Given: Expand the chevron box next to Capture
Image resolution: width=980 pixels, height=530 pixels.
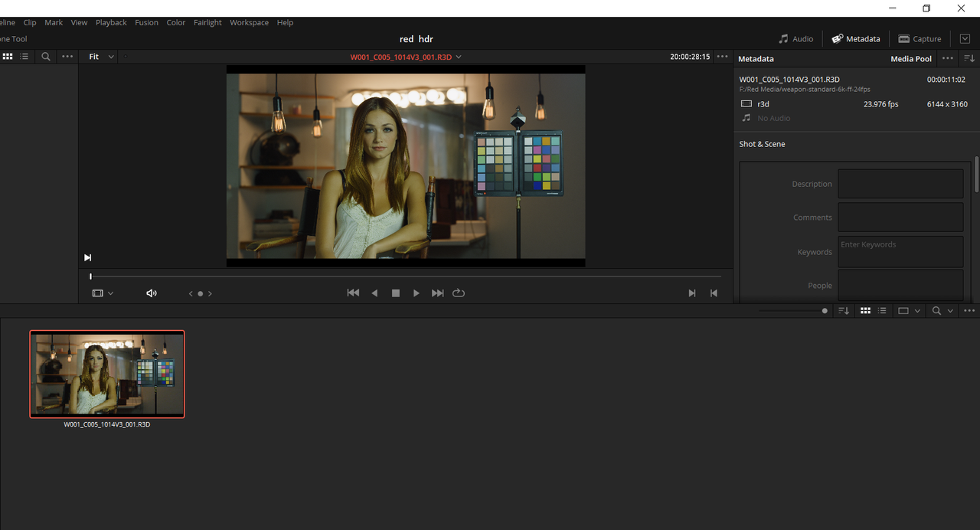Looking at the screenshot, I should [x=965, y=39].
